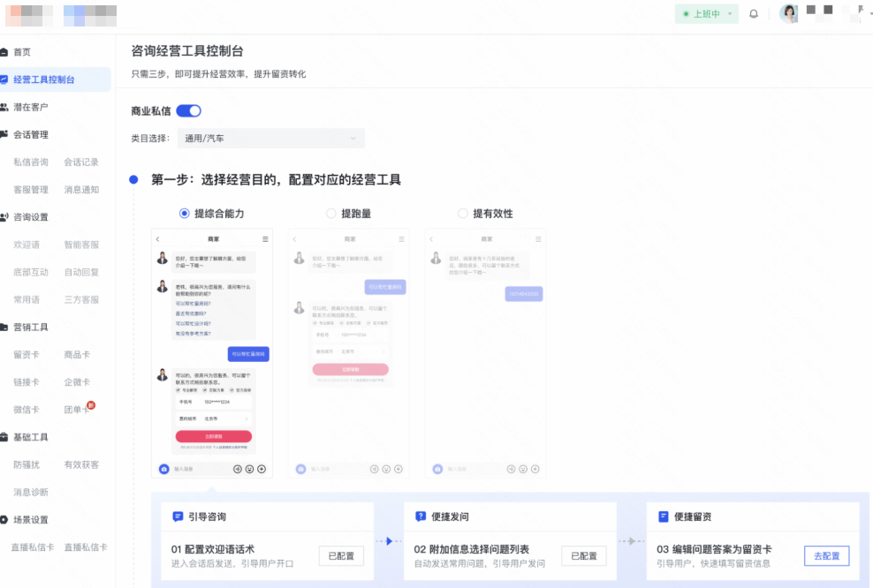Click back arrow in 提综合能力 preview
Viewport: 873px width, 588px height.
(x=157, y=239)
